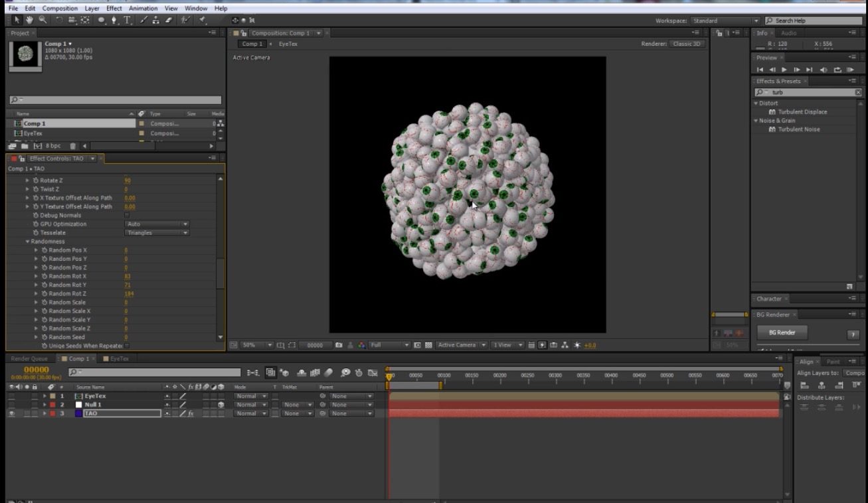Image resolution: width=868 pixels, height=503 pixels.
Task: Expand TAO layer properties triangle
Action: 45,413
